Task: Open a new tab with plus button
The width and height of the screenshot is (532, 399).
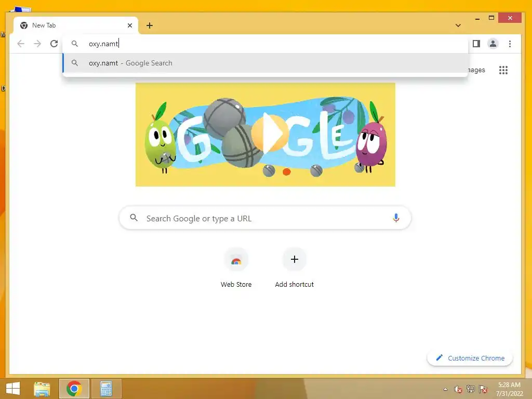Action: click(x=150, y=25)
